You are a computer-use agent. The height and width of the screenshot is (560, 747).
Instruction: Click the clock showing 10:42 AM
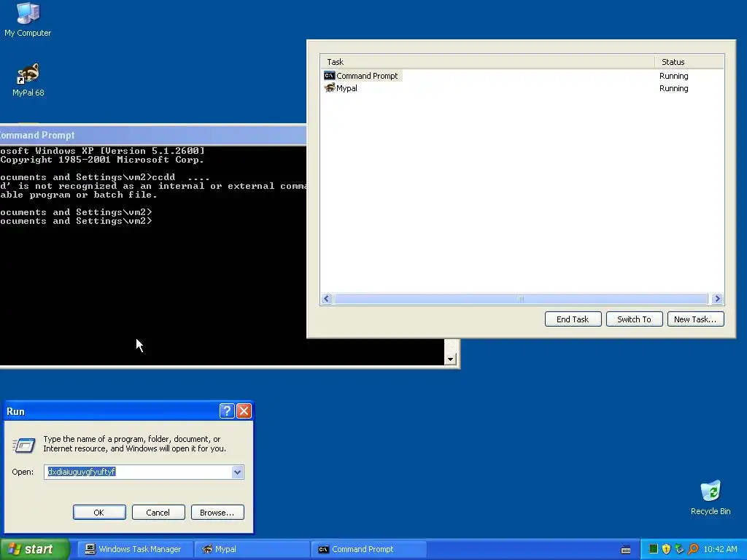[720, 549]
